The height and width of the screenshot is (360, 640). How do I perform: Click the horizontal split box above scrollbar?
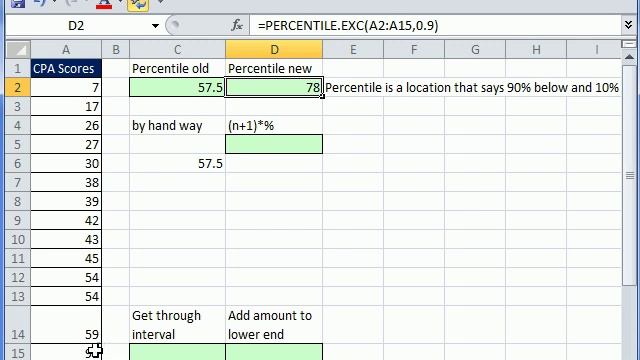pos(629,44)
